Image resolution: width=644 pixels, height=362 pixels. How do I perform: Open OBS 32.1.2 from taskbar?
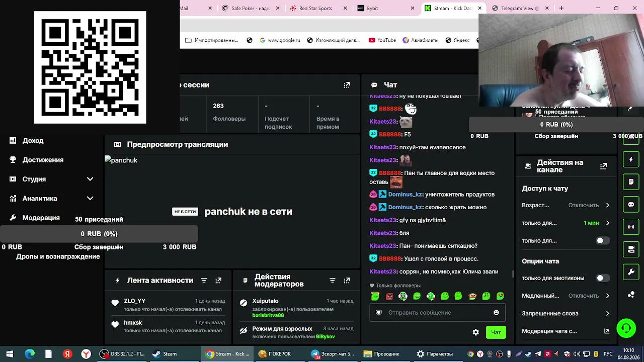coord(122,354)
